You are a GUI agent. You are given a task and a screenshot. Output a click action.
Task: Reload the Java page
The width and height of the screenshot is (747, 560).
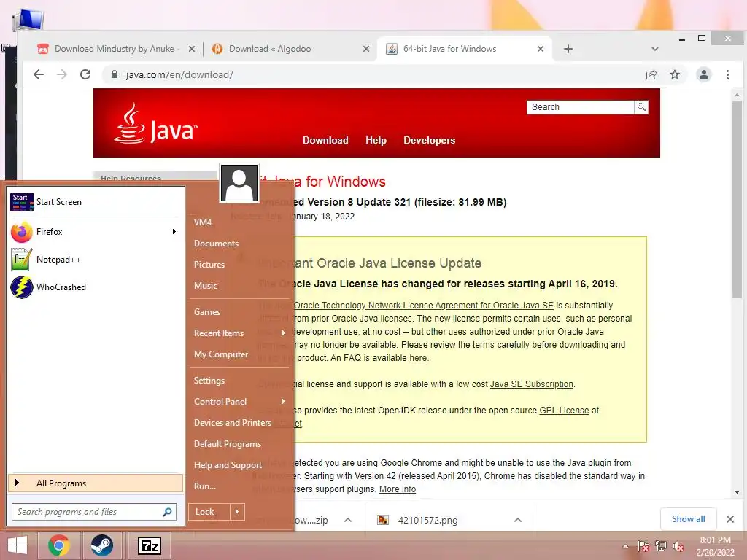pyautogui.click(x=85, y=74)
